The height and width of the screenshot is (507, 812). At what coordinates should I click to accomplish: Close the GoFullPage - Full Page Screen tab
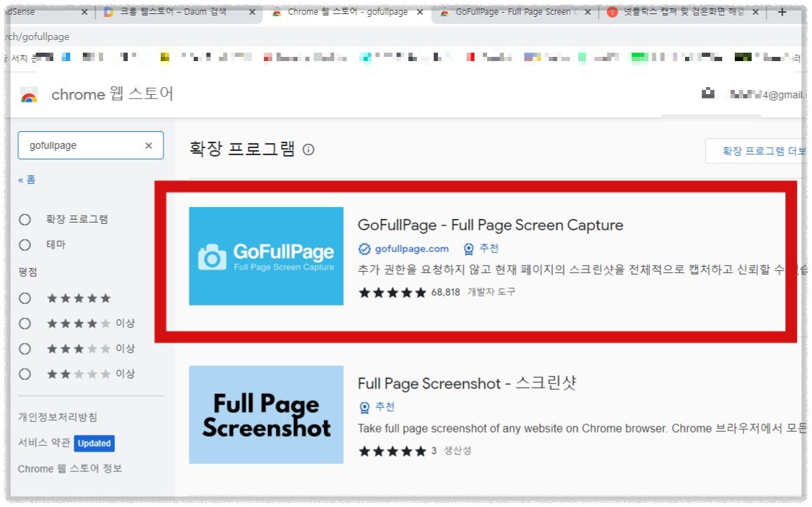pyautogui.click(x=587, y=12)
